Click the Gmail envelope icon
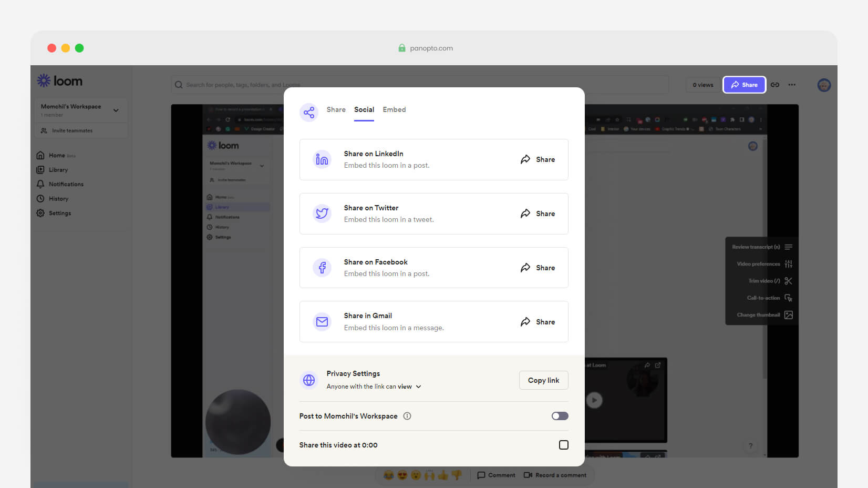The height and width of the screenshot is (488, 868). [322, 322]
